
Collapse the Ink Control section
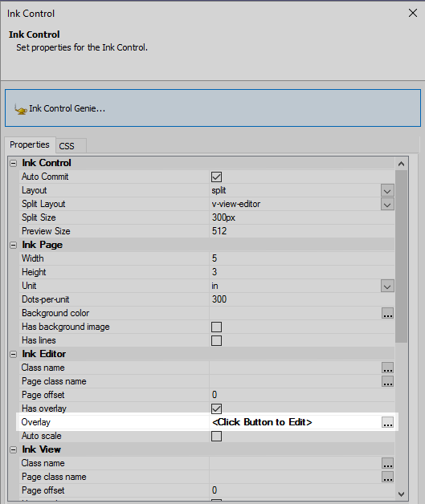[x=13, y=163]
